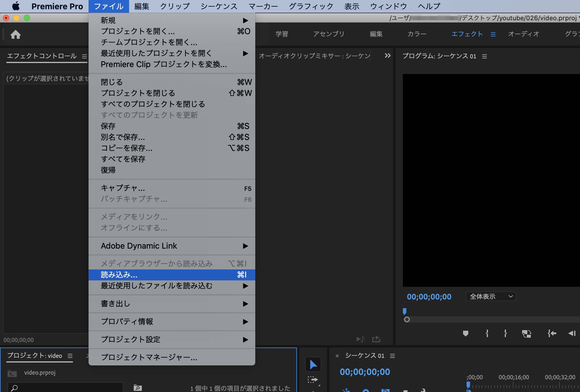580x392 pixels.
Task: Switch to the オーディオ workspace tab
Action: point(524,34)
